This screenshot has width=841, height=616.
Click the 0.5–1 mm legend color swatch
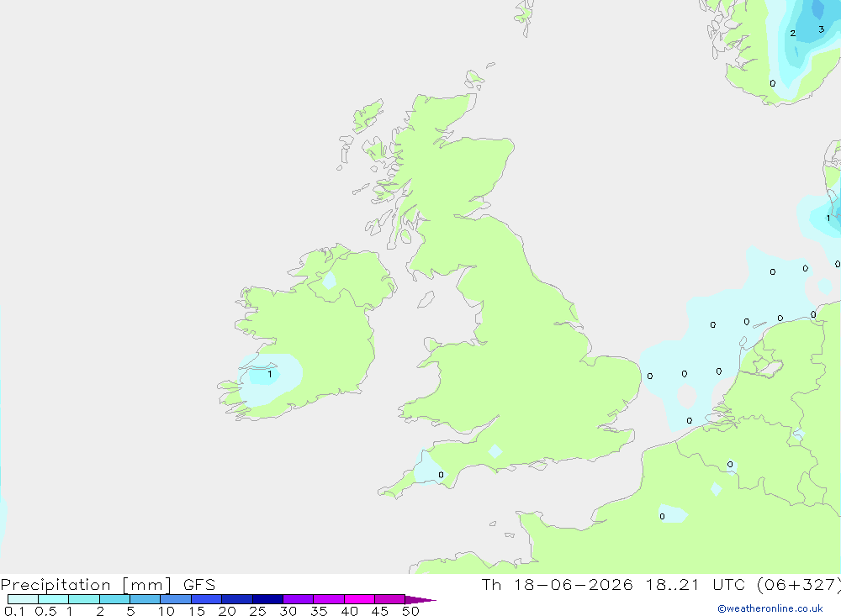pos(53,599)
